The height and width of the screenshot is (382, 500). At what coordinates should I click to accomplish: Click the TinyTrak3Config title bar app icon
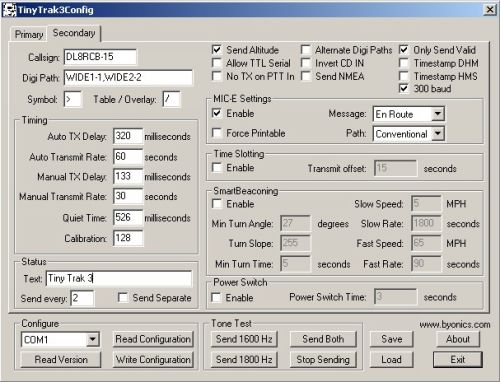[9, 10]
